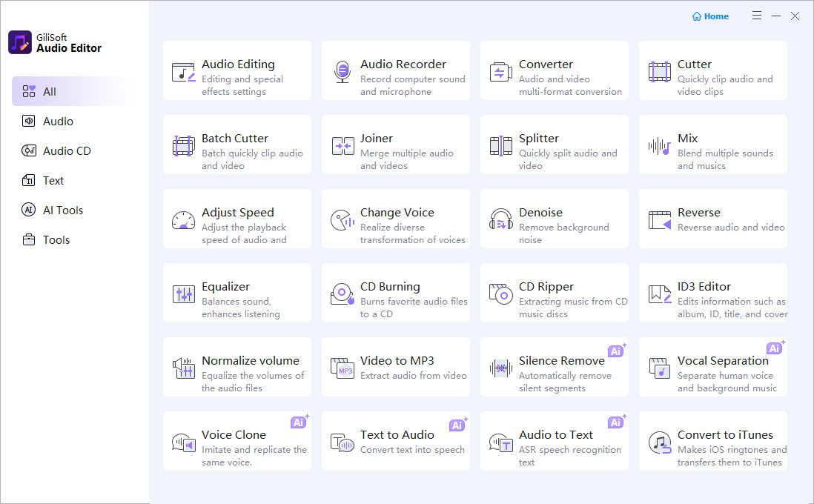Open the hamburger menu at top right
This screenshot has height=504, width=814.
(x=757, y=16)
